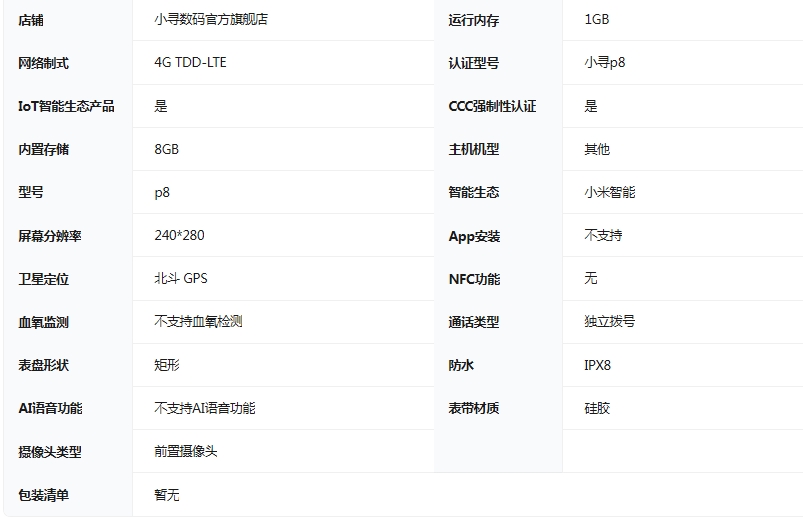Click the 运行内存 label
Image resolution: width=803 pixels, height=519 pixels.
473,19
